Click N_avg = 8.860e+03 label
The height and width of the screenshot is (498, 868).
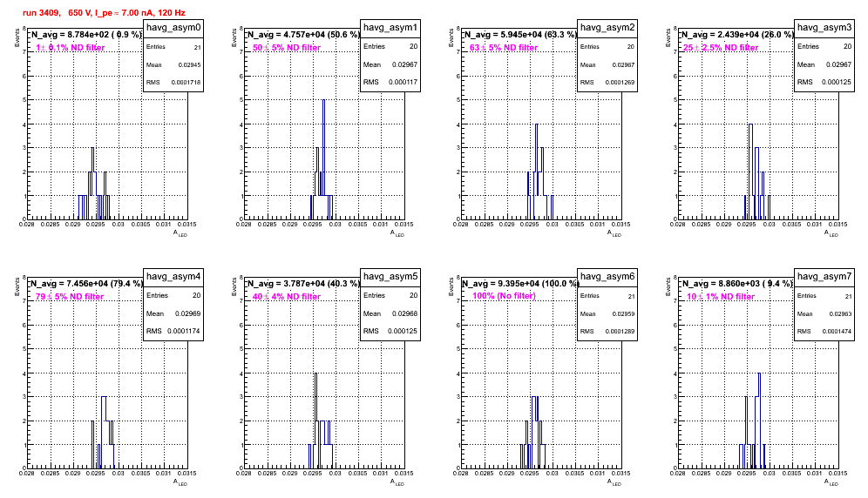click(737, 283)
